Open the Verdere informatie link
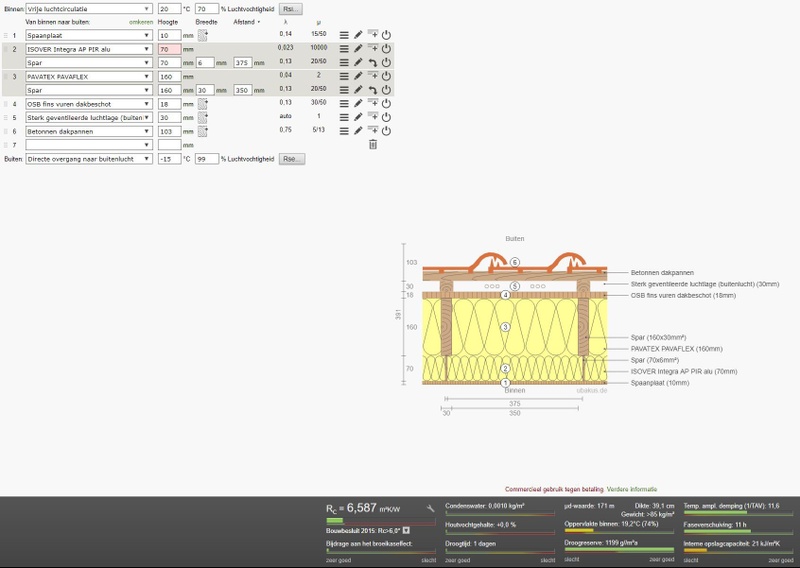Screen dimensions: 800x568 pyautogui.click(x=632, y=489)
